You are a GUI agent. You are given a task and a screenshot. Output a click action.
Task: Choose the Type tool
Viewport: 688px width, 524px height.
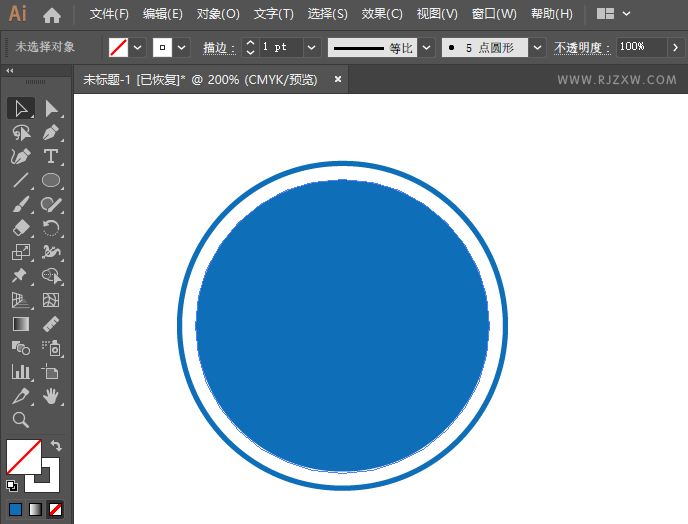click(51, 156)
